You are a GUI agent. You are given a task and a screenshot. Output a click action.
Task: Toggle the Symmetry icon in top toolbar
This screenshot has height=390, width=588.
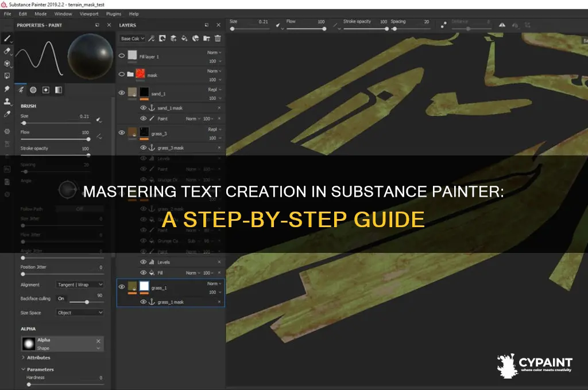click(x=502, y=25)
